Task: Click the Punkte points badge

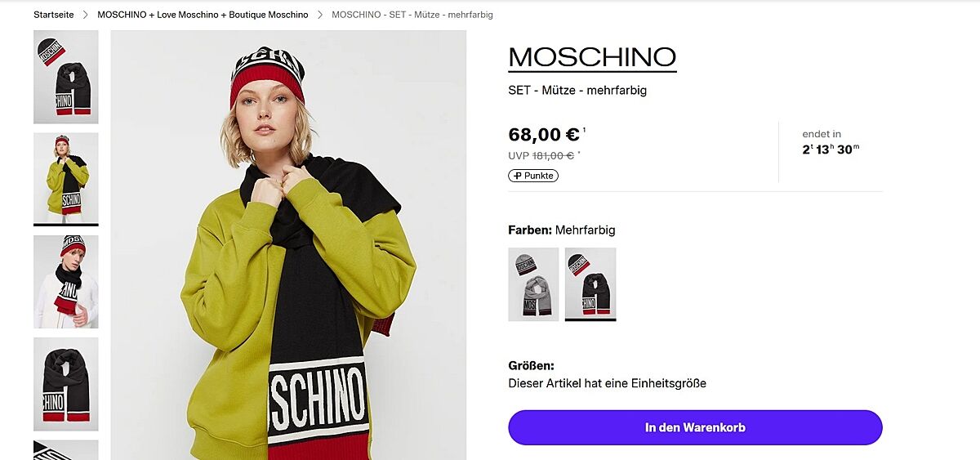Action: [x=533, y=176]
